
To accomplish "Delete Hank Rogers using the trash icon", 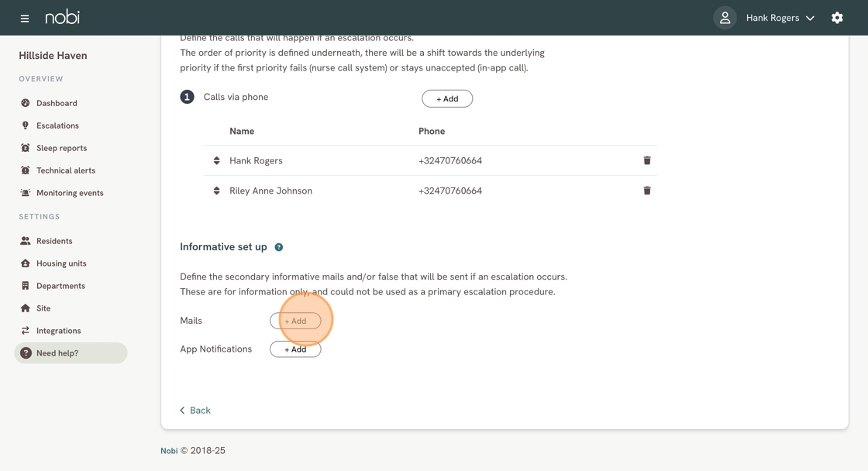I will point(647,160).
